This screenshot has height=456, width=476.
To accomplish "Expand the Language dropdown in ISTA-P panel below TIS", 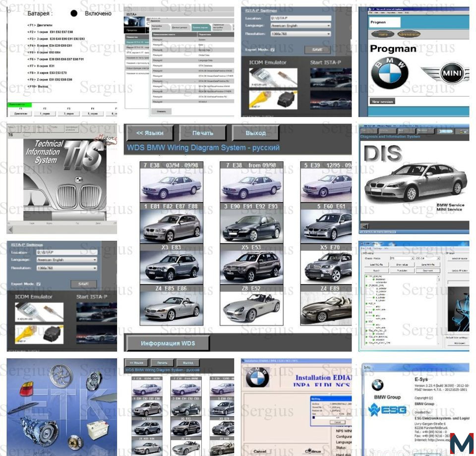I will tap(67, 260).
